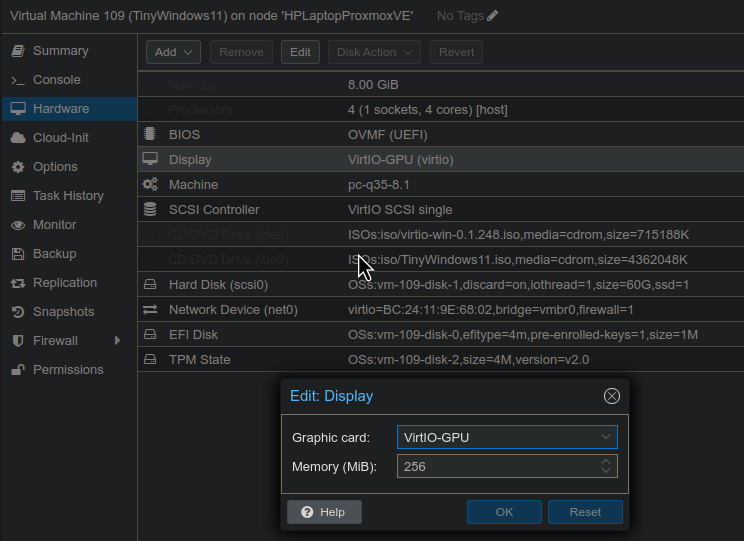Increase Memory value with spinner up arrow
The image size is (744, 541).
point(606,462)
